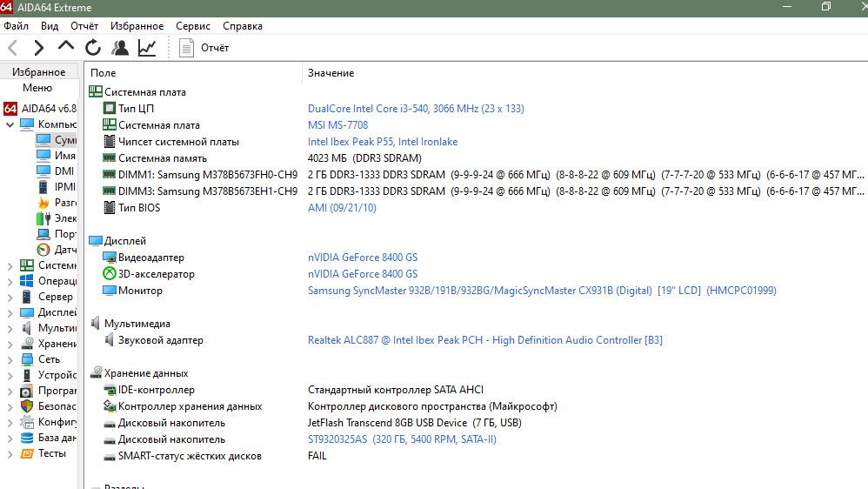Open the Realtek ALC887 audio link
This screenshot has width=868, height=489.
tap(485, 340)
